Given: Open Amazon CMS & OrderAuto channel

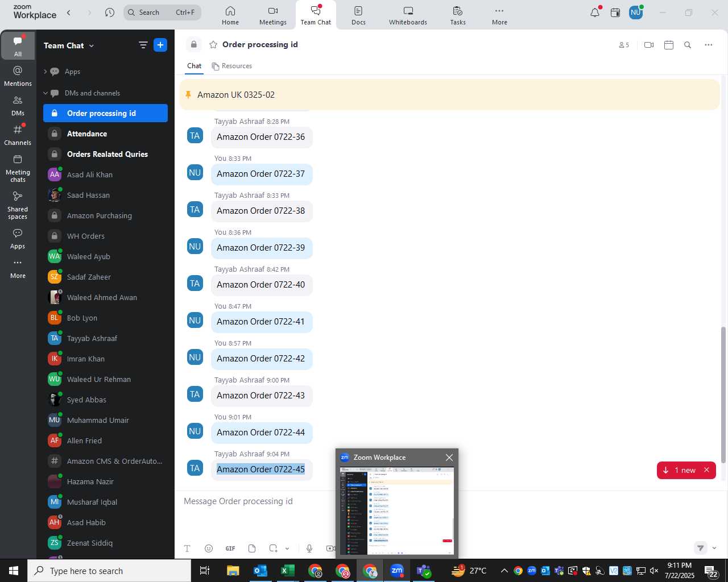Looking at the screenshot, I should click(x=105, y=461).
